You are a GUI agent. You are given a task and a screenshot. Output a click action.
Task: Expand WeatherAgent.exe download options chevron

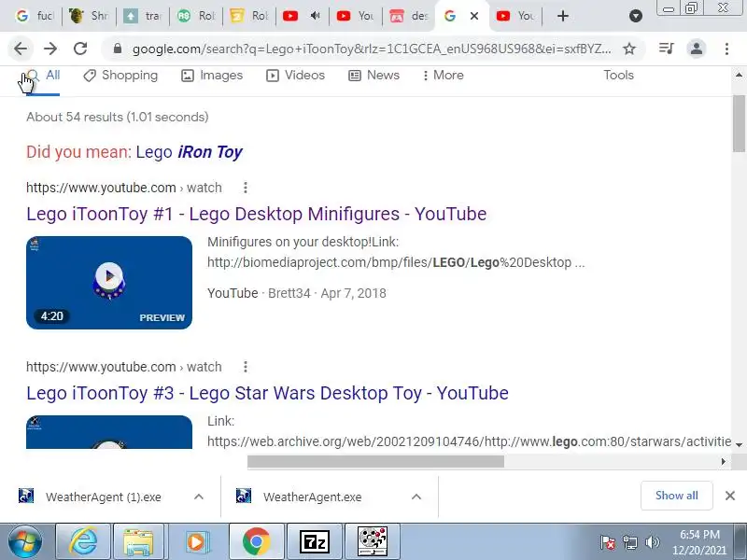tap(416, 497)
